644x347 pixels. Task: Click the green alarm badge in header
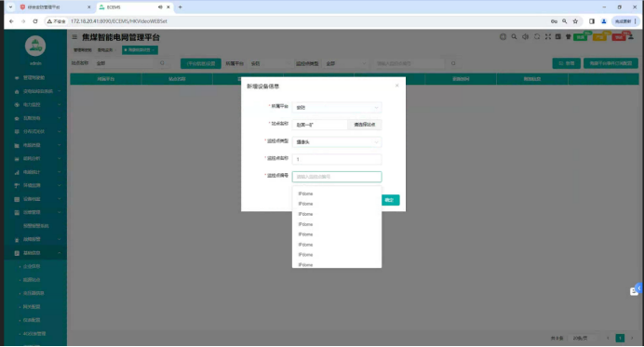tap(581, 37)
